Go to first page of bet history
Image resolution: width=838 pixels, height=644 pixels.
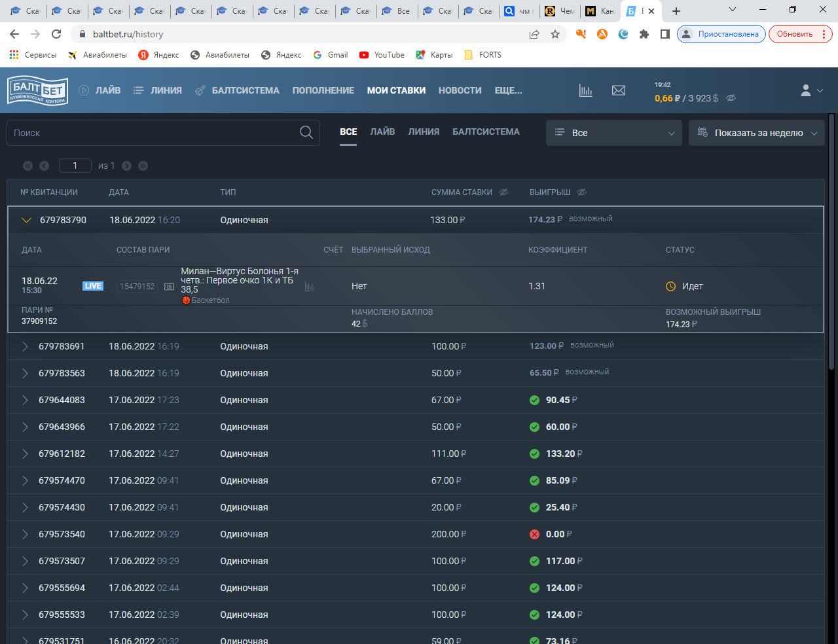pyautogui.click(x=27, y=166)
